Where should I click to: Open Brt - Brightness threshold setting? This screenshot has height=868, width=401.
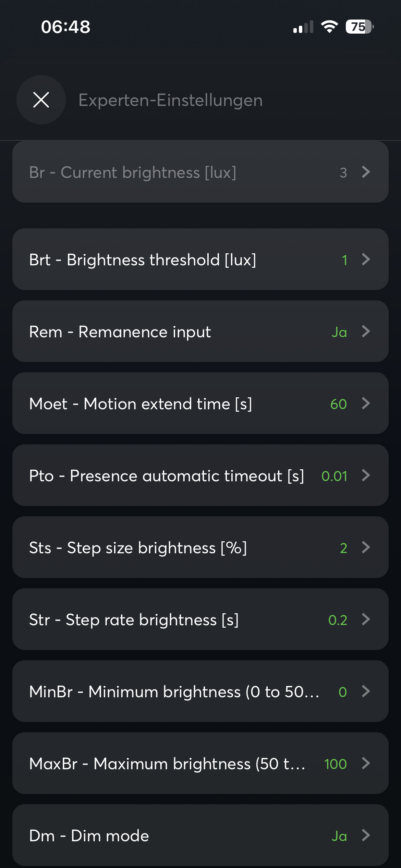143,260
